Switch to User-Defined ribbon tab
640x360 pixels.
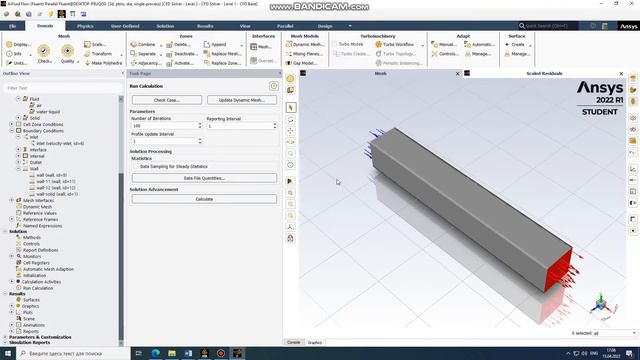[125, 26]
